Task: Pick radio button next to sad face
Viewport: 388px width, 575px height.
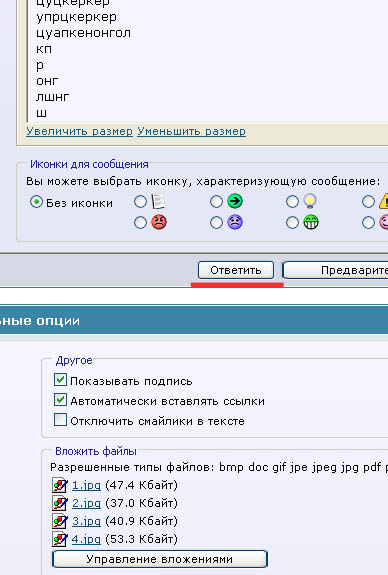Action: click(216, 223)
